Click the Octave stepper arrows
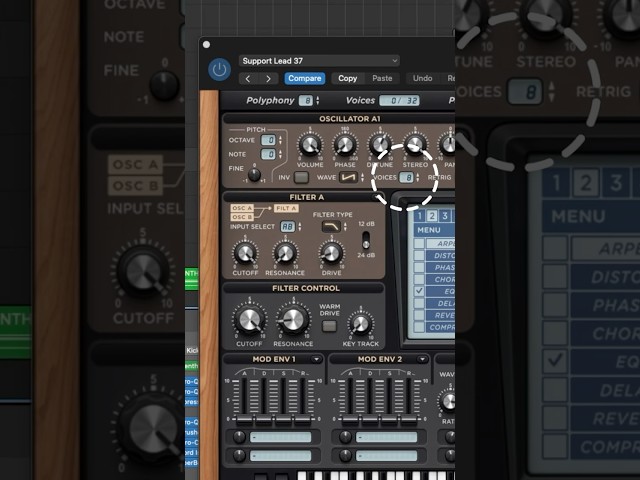 [280, 140]
